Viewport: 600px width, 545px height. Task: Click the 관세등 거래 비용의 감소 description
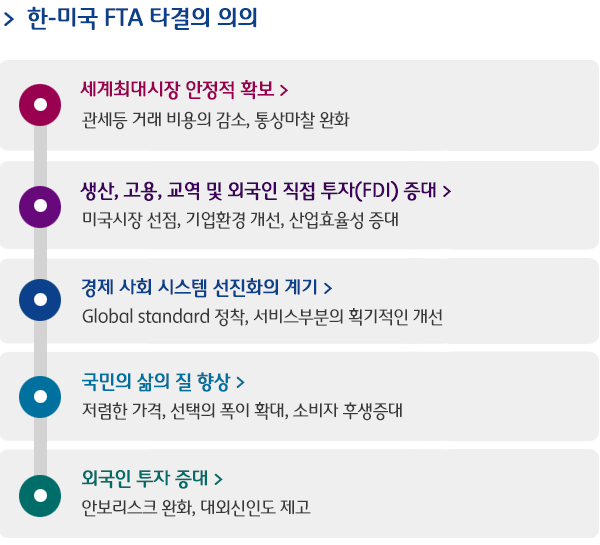point(216,121)
